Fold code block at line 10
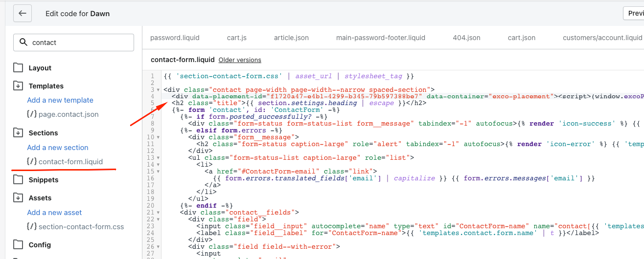Screen dimensions: 644x259 [158, 137]
